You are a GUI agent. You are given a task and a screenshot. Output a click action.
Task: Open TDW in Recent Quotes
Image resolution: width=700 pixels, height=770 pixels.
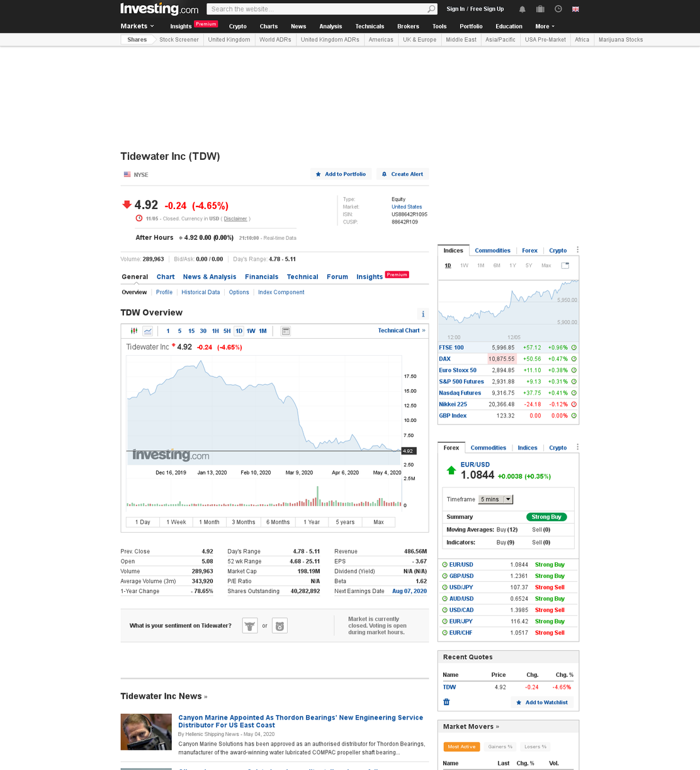click(x=449, y=688)
